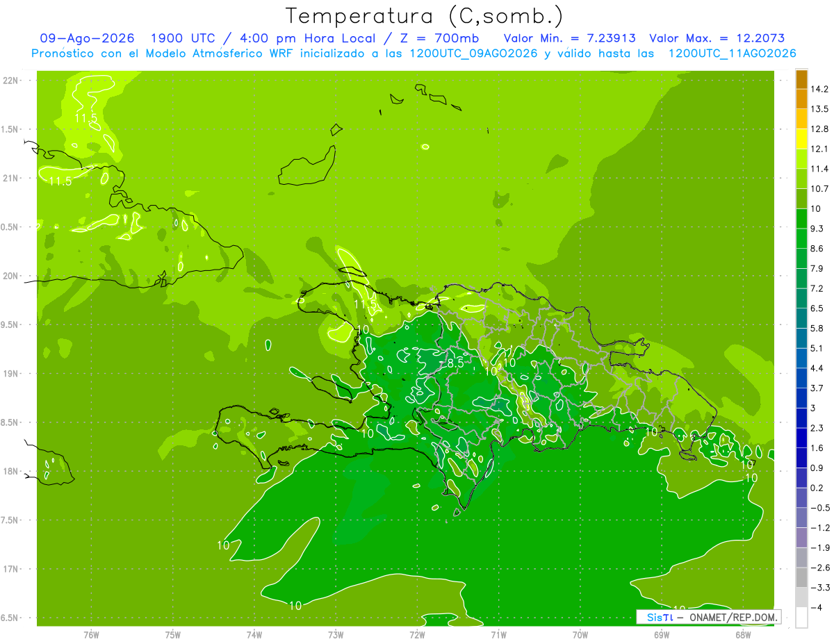The width and height of the screenshot is (834, 644).
Task: Pick the green swatch between 10 and 9.3
Action: click(801, 219)
